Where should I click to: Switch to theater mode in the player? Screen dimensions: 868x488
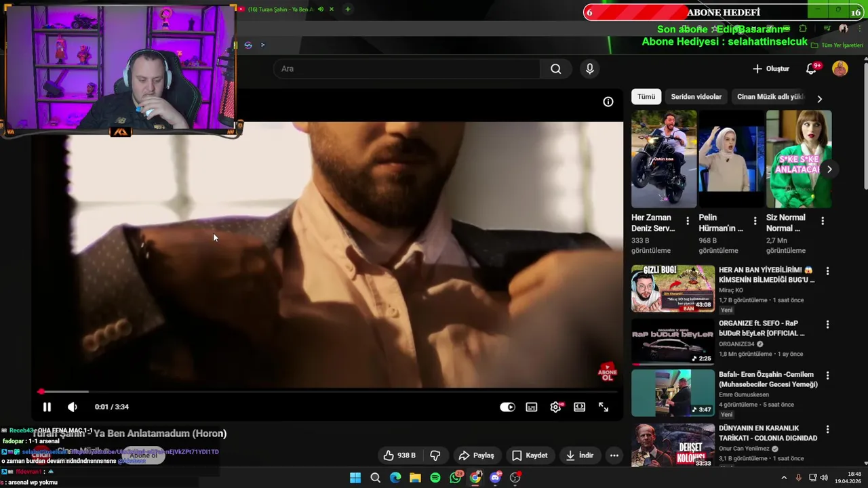coord(580,407)
